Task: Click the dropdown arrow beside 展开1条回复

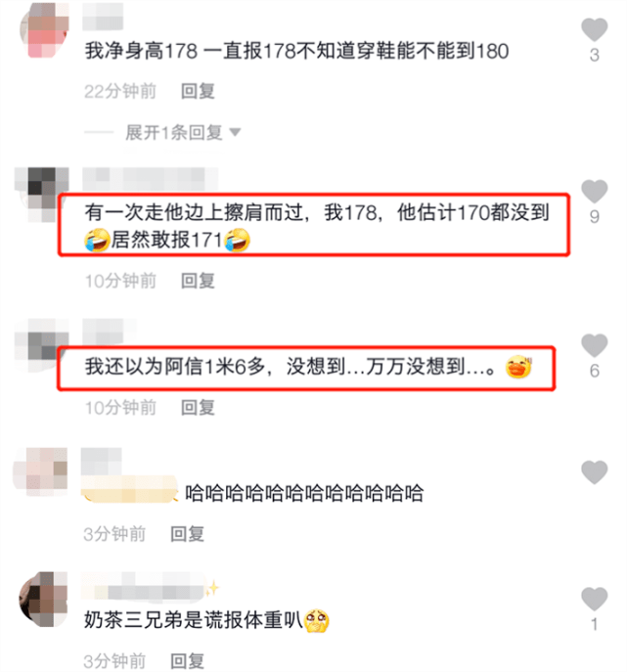Action: pyautogui.click(x=235, y=132)
